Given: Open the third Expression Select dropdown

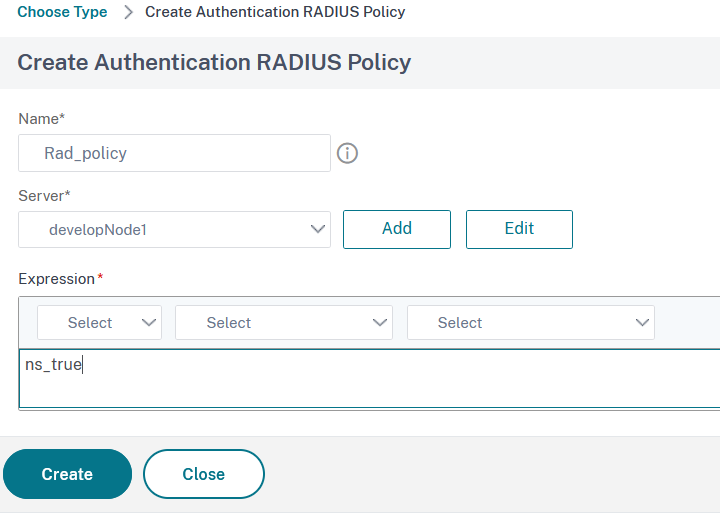Looking at the screenshot, I should 530,322.
